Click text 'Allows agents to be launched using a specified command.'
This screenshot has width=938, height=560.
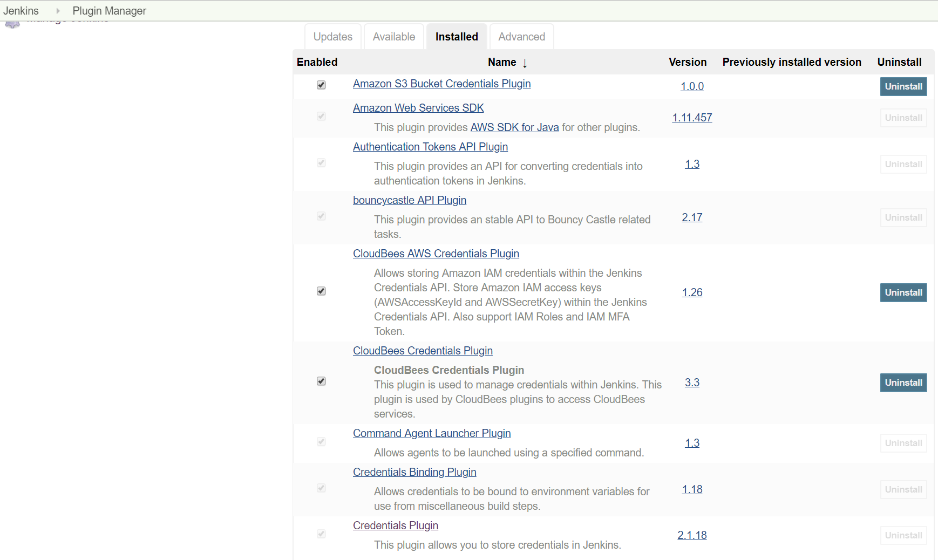coord(509,453)
